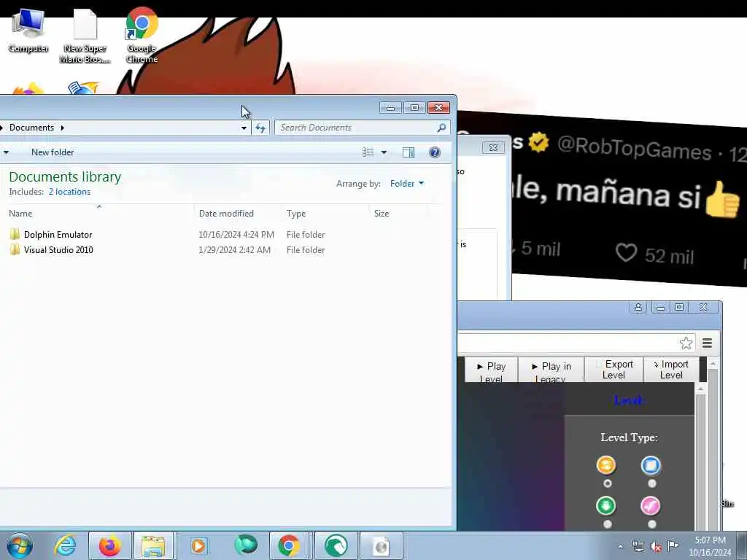Select the Google Chrome desktop shortcut
The width and height of the screenshot is (747, 560).
142,34
